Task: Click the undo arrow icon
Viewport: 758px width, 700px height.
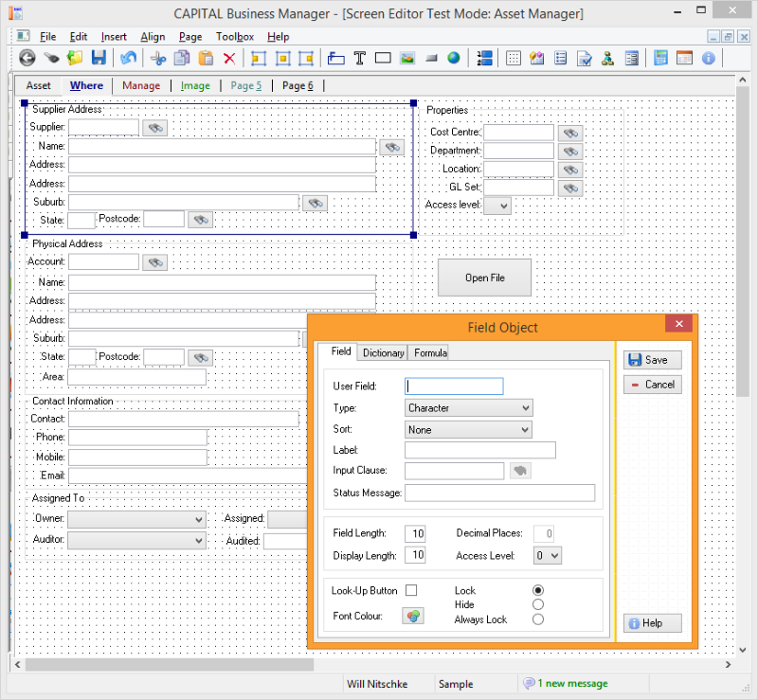Action: [129, 58]
